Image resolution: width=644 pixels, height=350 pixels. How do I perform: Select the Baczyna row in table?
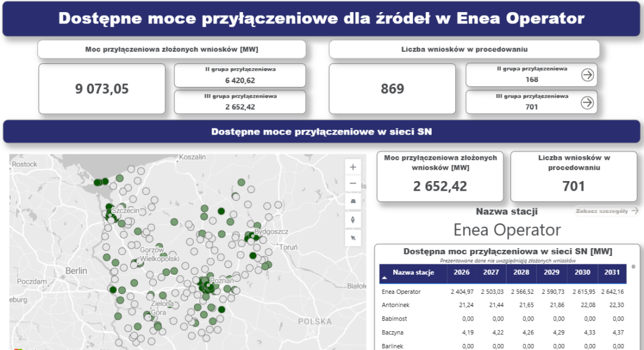(393, 332)
